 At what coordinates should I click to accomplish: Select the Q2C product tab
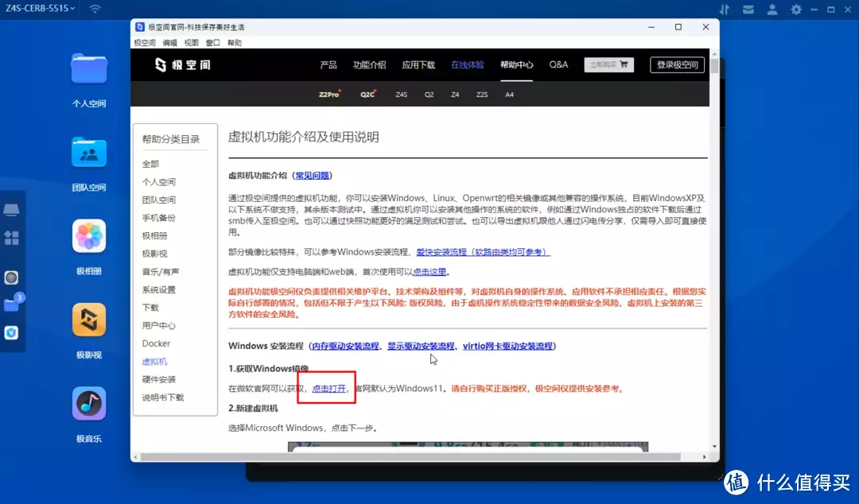(x=367, y=95)
